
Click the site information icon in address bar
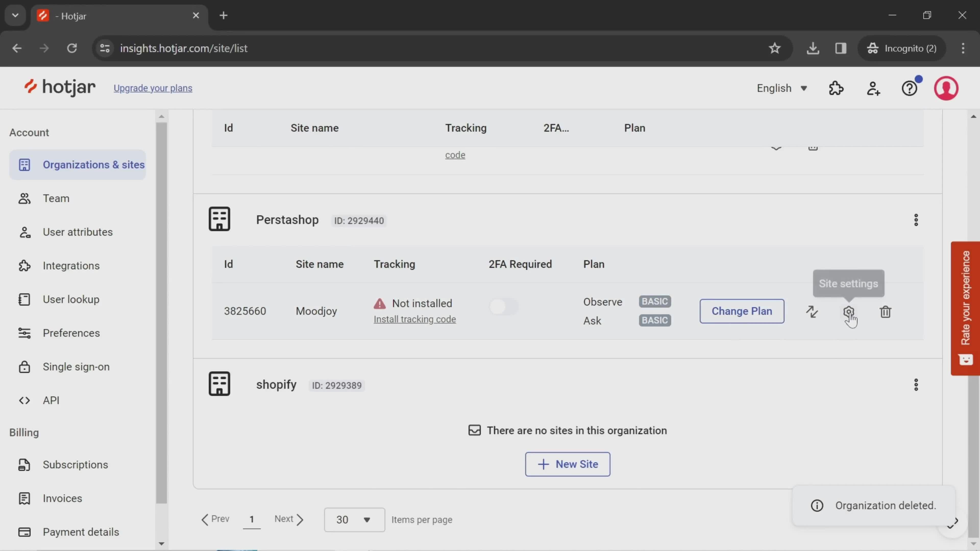pos(105,48)
